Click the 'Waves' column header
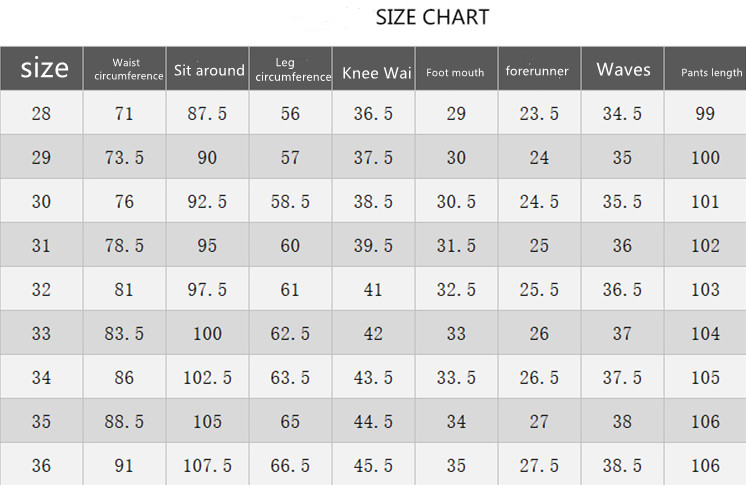746x485 pixels. pos(623,69)
